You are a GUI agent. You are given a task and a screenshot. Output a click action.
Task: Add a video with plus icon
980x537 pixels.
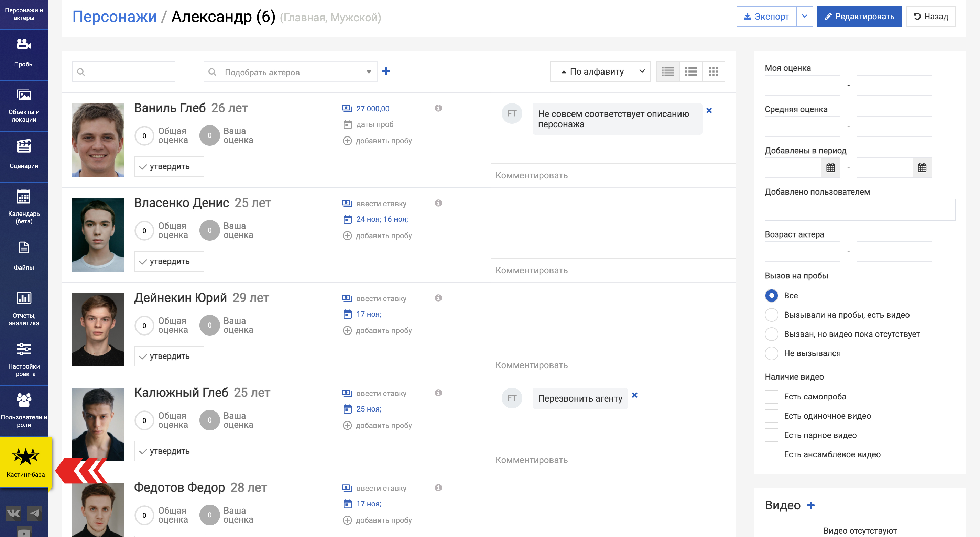[x=811, y=505]
